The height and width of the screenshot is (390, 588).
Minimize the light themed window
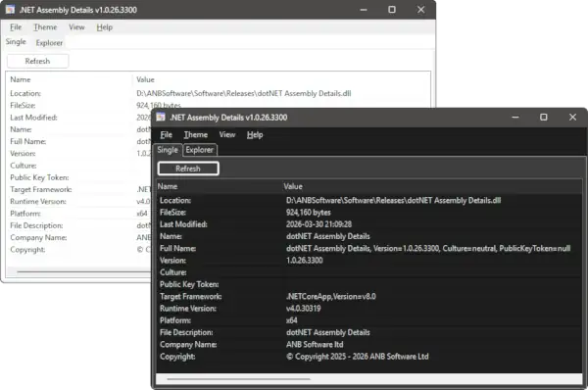[364, 10]
